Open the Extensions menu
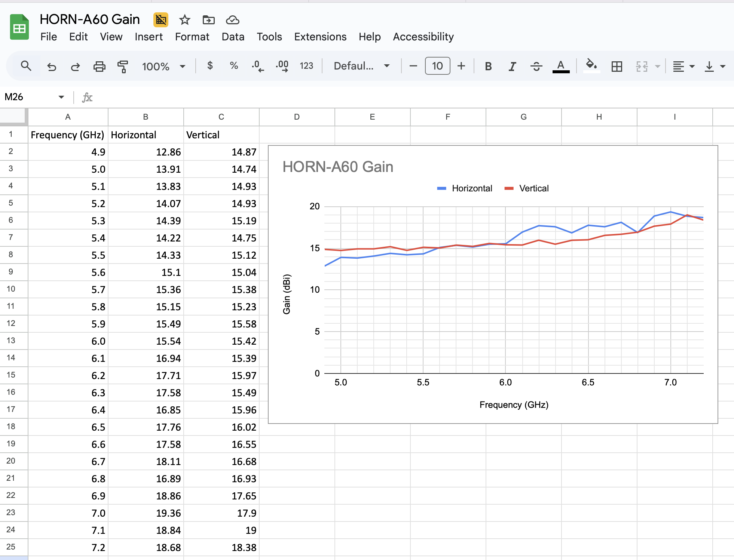The height and width of the screenshot is (560, 734). (320, 37)
